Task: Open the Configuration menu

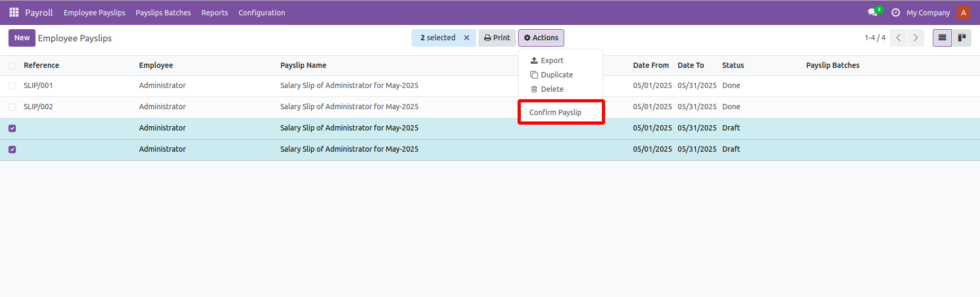Action: [x=261, y=13]
